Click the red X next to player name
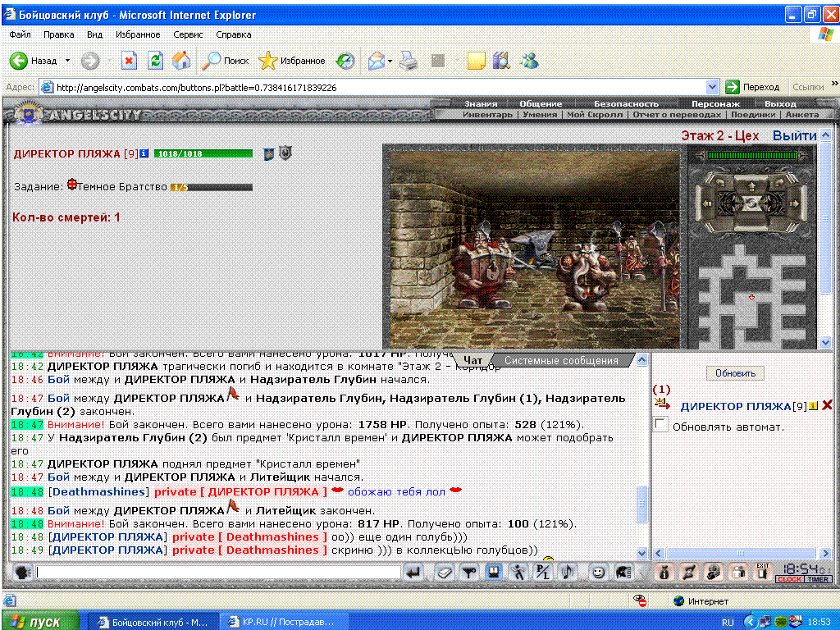This screenshot has height=630, width=840. tap(827, 405)
